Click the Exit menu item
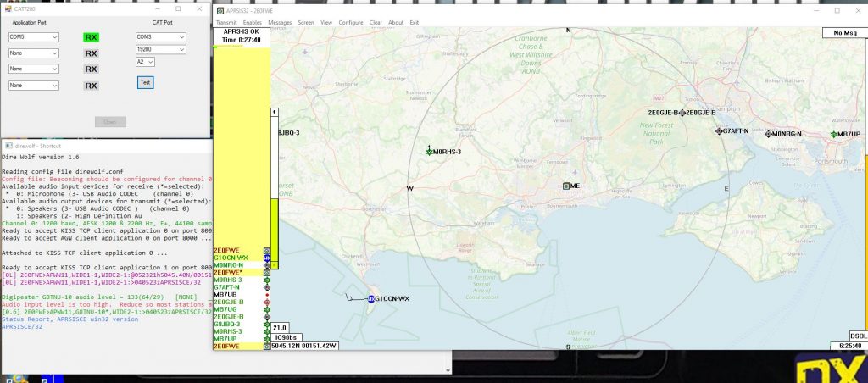Viewport: 868px width, 383px height. 414,23
